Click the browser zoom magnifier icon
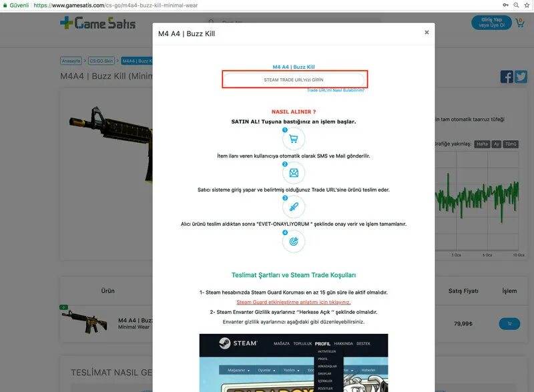The image size is (534, 392). 516,5
